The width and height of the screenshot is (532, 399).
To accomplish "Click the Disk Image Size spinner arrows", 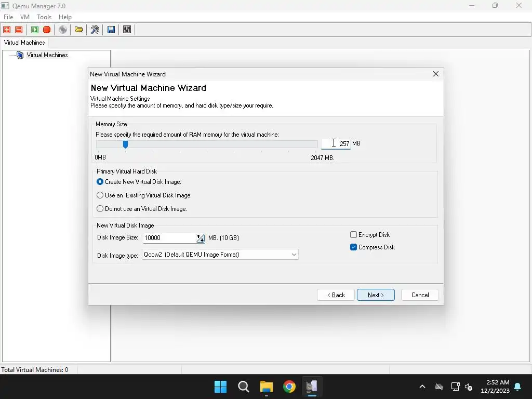I will 200,238.
